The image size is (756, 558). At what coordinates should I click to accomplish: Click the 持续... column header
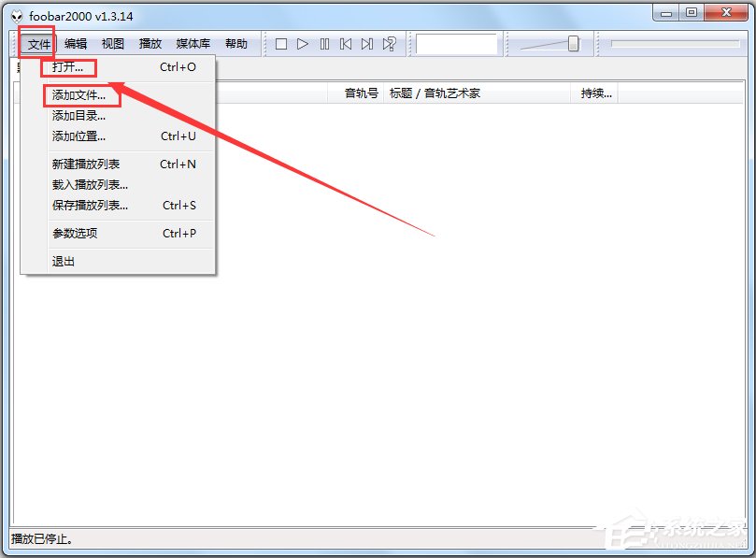tap(594, 93)
